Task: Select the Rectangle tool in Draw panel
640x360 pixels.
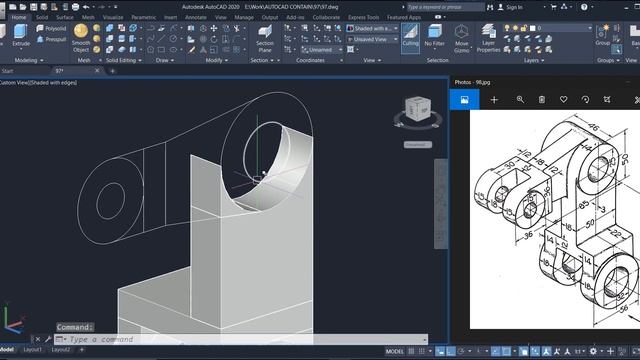Action: pos(162,50)
